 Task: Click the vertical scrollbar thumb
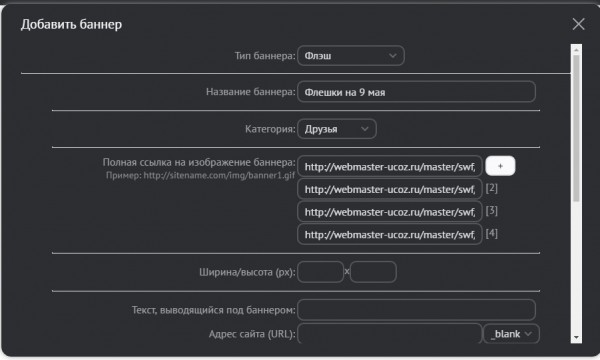pos(576,128)
